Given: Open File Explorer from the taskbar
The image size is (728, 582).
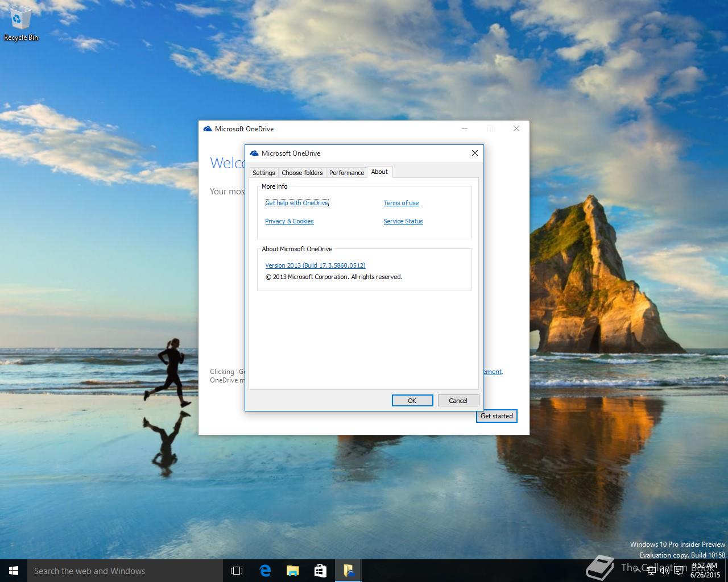Looking at the screenshot, I should (293, 571).
